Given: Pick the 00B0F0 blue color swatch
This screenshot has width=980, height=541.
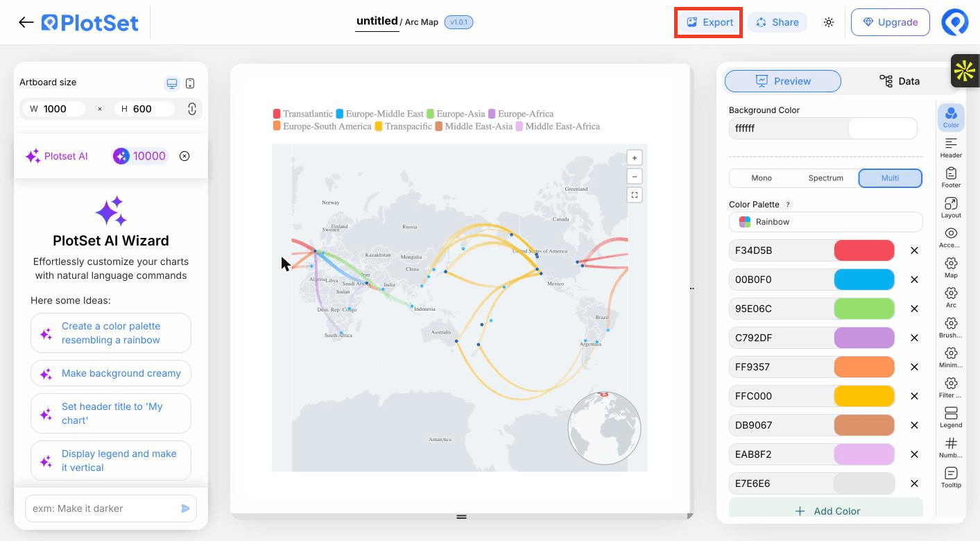Looking at the screenshot, I should pyautogui.click(x=863, y=280).
